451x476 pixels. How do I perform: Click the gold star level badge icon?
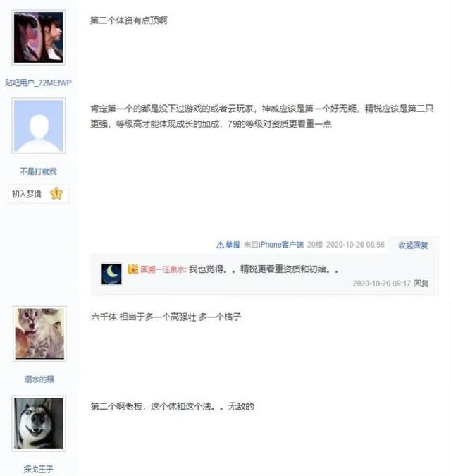[56, 193]
